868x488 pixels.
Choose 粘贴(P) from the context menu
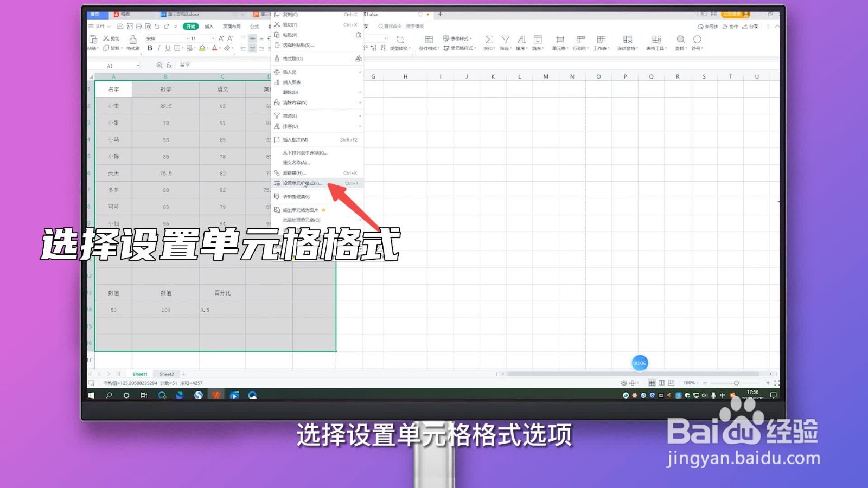coord(317,35)
